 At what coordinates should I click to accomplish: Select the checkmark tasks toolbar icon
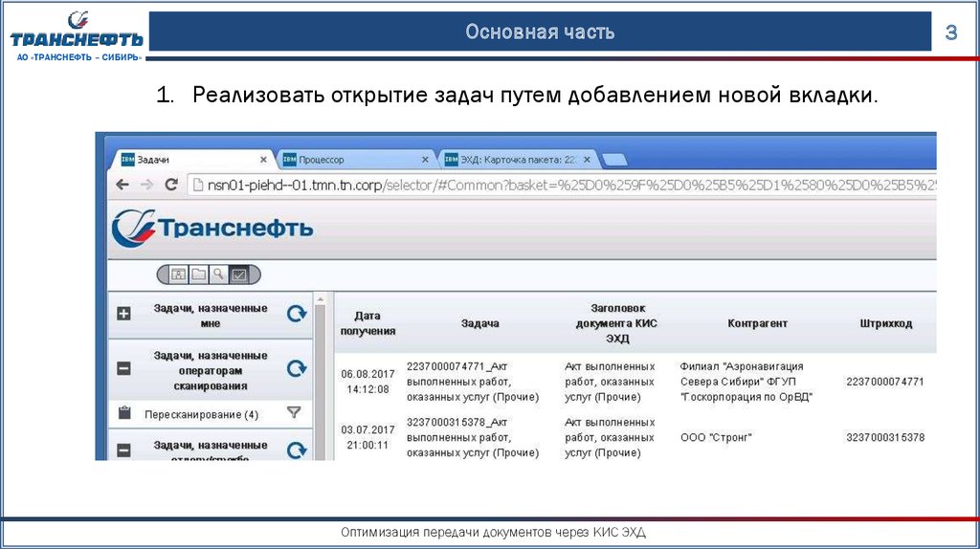238,274
